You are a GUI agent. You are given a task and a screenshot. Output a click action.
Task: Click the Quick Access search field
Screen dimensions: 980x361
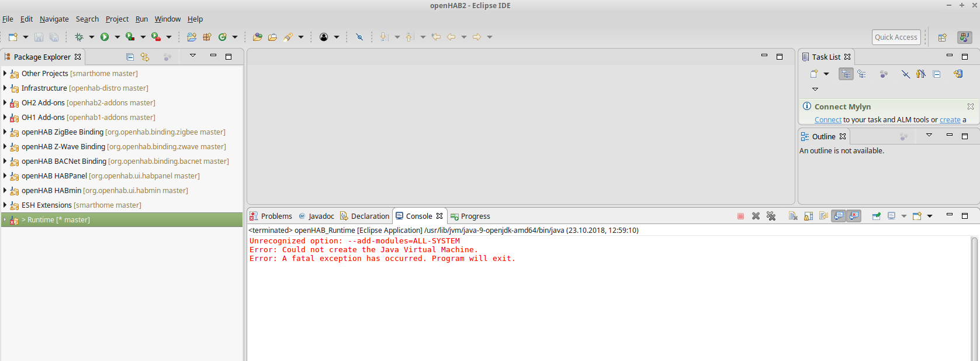896,37
